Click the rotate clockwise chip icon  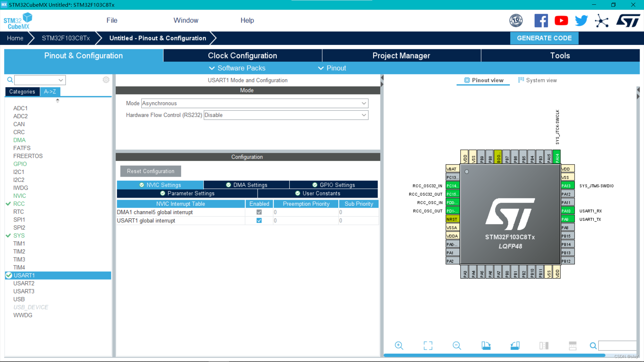click(x=486, y=346)
